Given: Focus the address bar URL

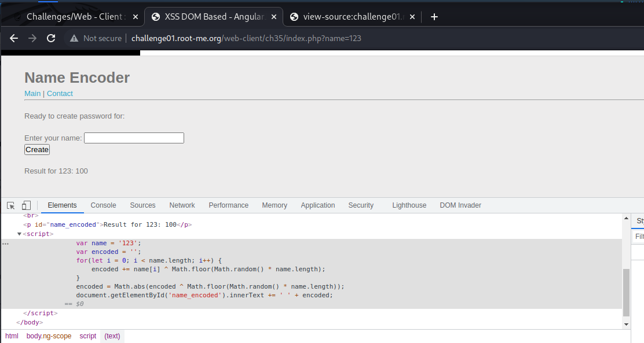Looking at the screenshot, I should pyautogui.click(x=246, y=38).
